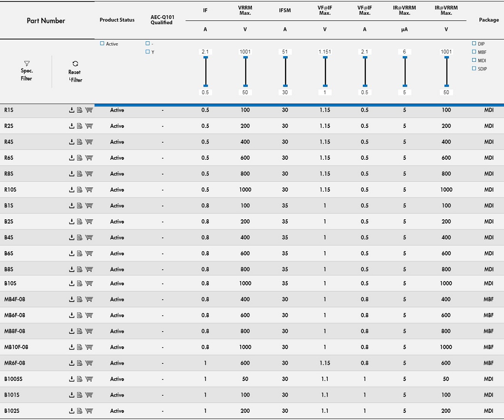Sort by the Part Number column header
This screenshot has width=504, height=420.
pos(46,20)
